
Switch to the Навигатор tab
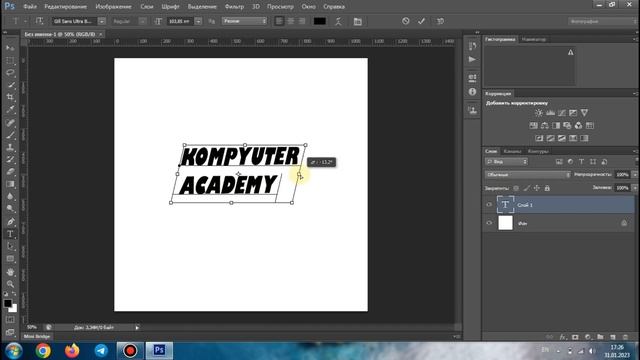(534, 39)
